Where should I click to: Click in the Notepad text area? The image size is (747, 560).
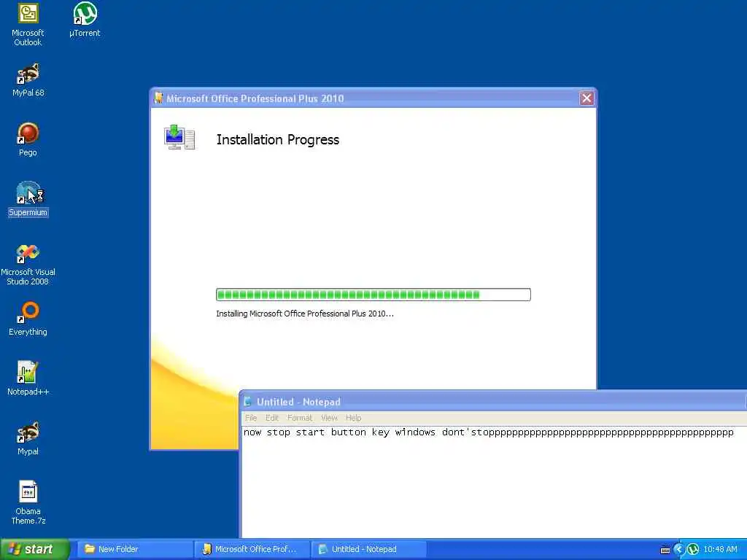click(494, 482)
